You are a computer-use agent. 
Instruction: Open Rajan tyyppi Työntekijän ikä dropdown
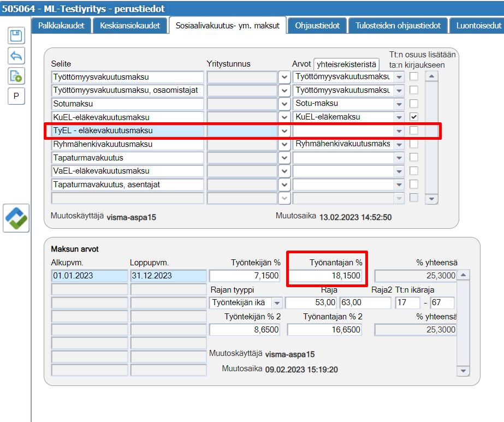click(277, 303)
